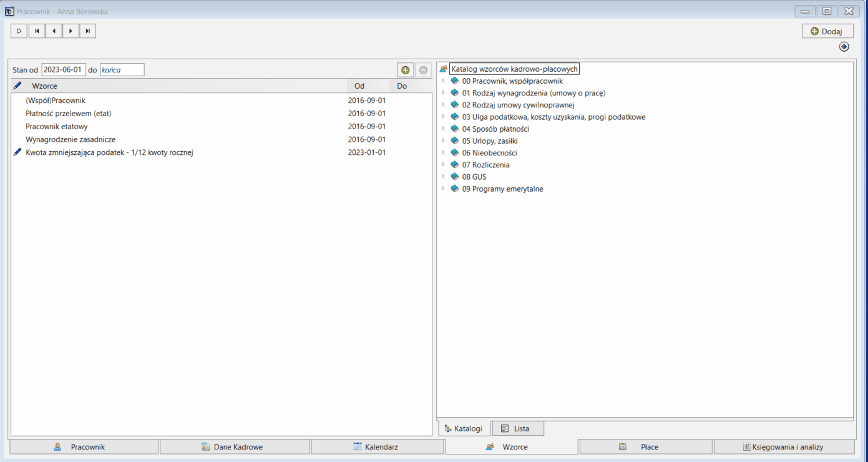Image resolution: width=868 pixels, height=462 pixels.
Task: Go to the next employee record
Action: coord(71,31)
